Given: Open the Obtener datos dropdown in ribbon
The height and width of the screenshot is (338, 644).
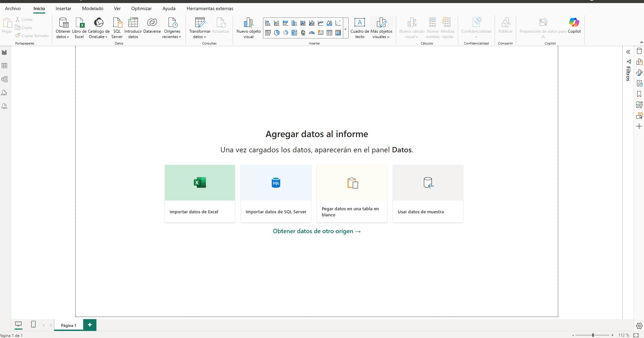Looking at the screenshot, I should pos(63,28).
